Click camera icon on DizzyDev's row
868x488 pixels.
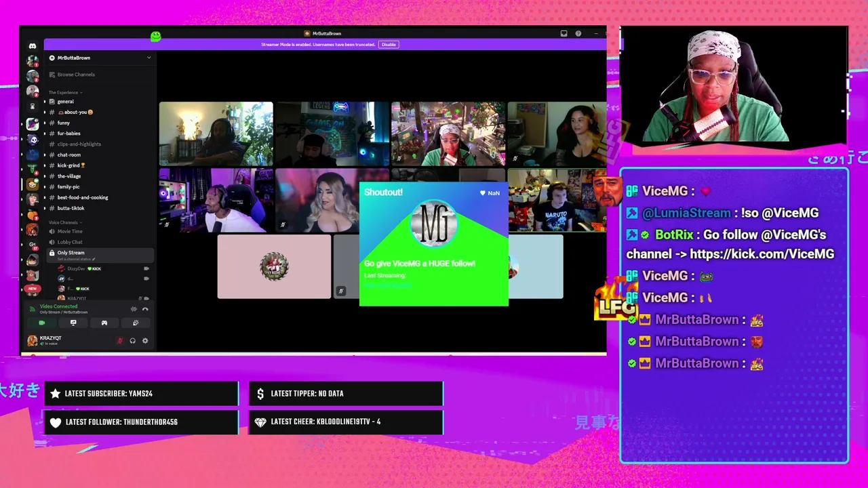pyautogui.click(x=146, y=268)
